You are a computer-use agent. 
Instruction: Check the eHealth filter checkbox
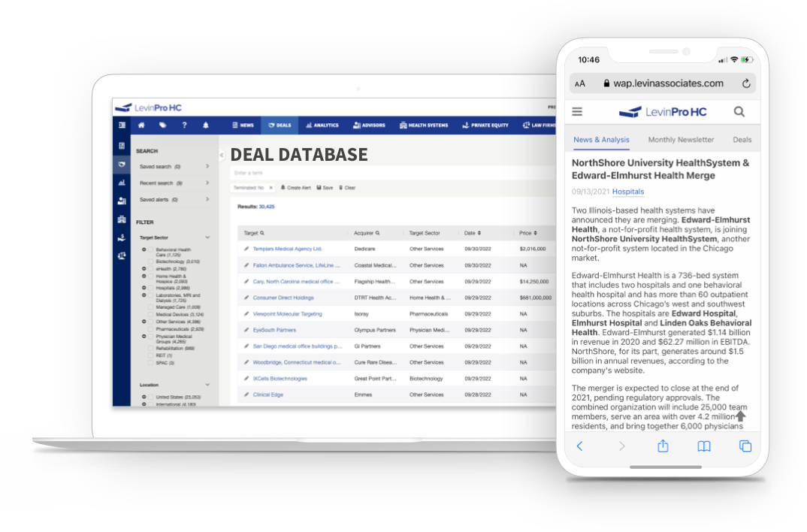pyautogui.click(x=151, y=268)
